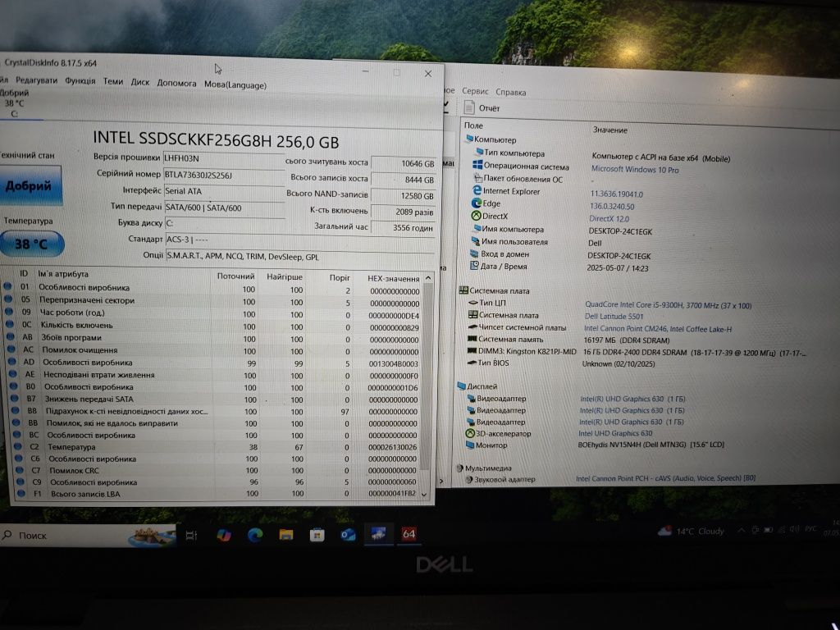Screen dimensions: 840x630
Task: Click the SMART table scroll up arrow
Action: tap(428, 278)
